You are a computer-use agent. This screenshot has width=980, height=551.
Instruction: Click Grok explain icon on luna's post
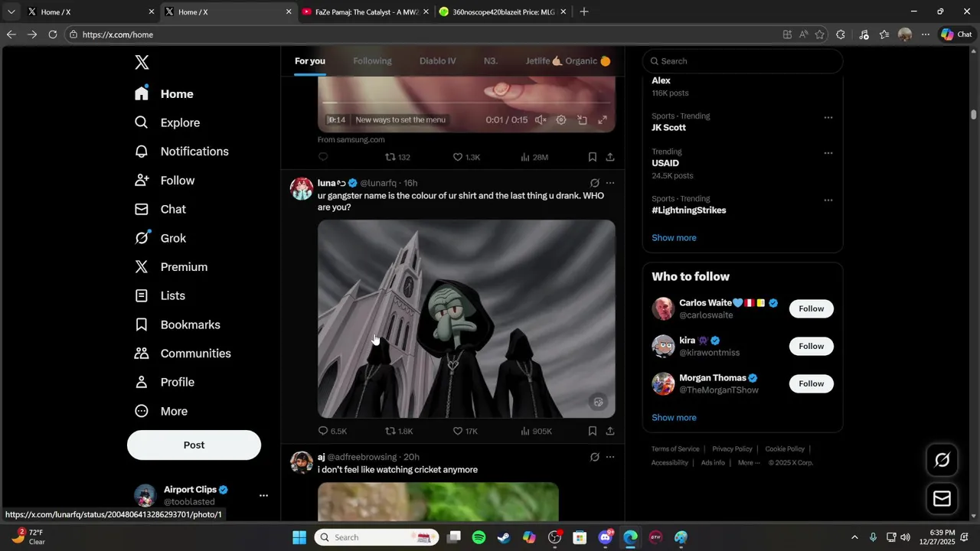click(x=595, y=183)
